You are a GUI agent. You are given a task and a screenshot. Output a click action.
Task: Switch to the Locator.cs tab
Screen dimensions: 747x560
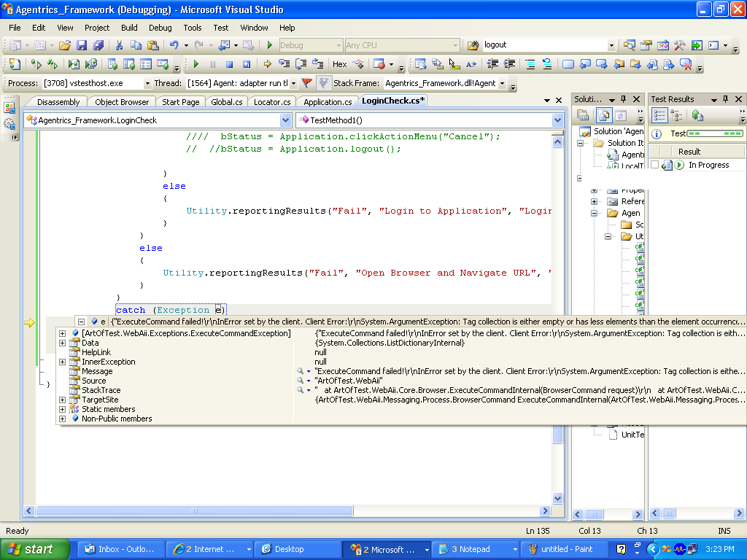tap(272, 102)
